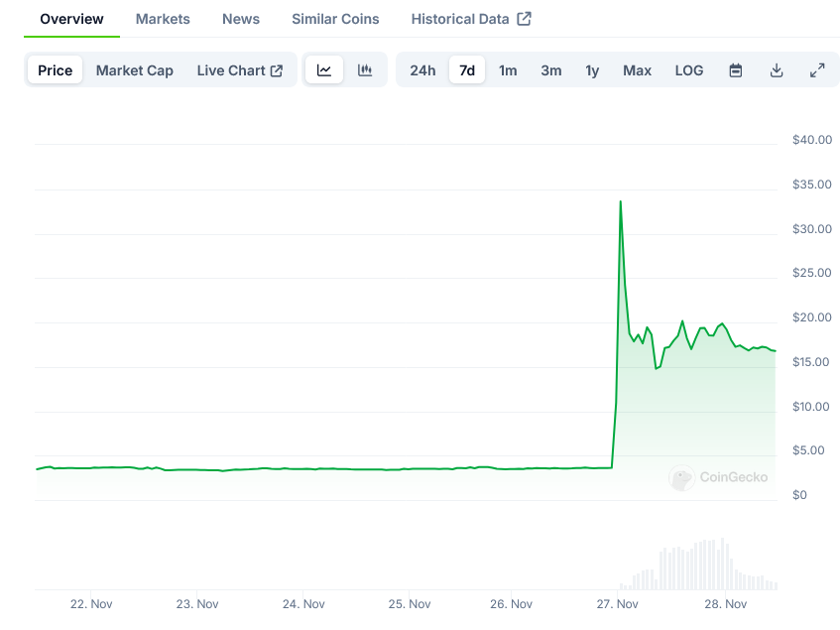Click the 22. Nov date label
Image resolution: width=840 pixels, height=630 pixels.
[x=91, y=604]
